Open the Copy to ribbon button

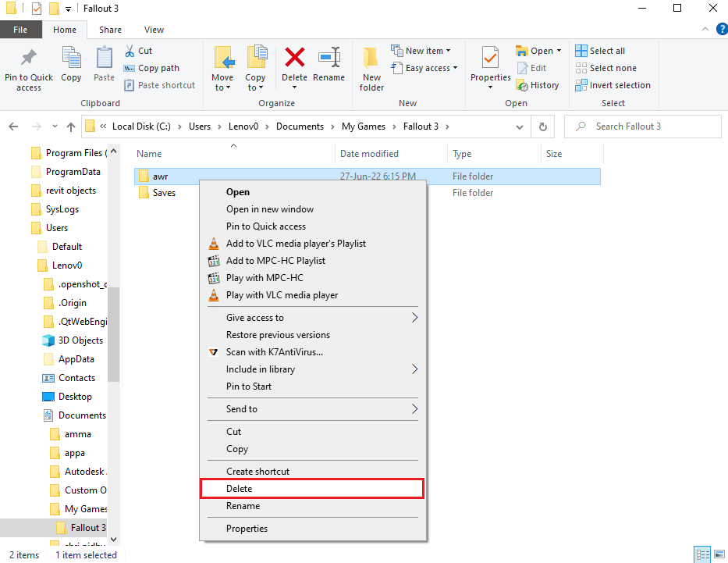pos(255,69)
